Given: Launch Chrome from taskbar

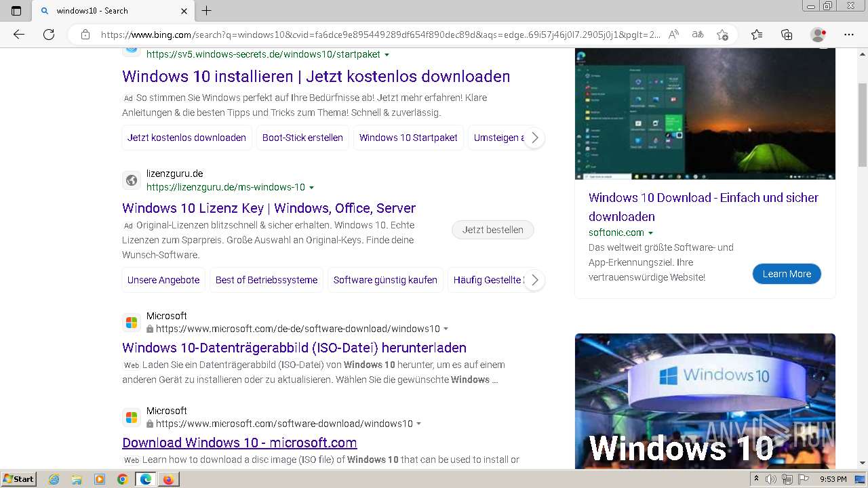Looking at the screenshot, I should point(123,479).
